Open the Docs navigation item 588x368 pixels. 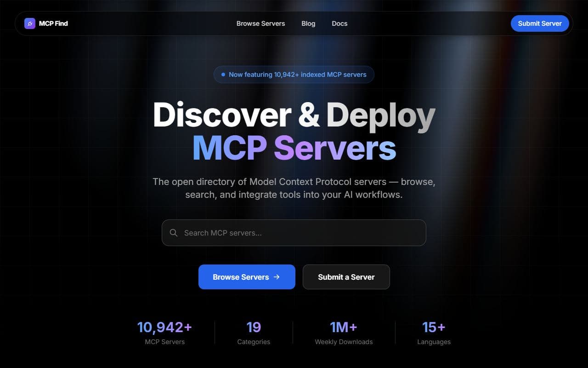pyautogui.click(x=339, y=23)
